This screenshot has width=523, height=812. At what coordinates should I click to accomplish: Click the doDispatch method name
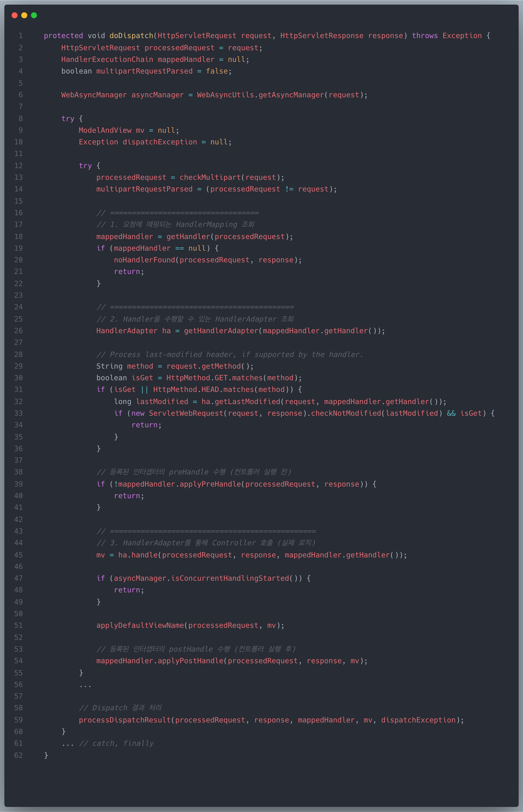pos(131,36)
